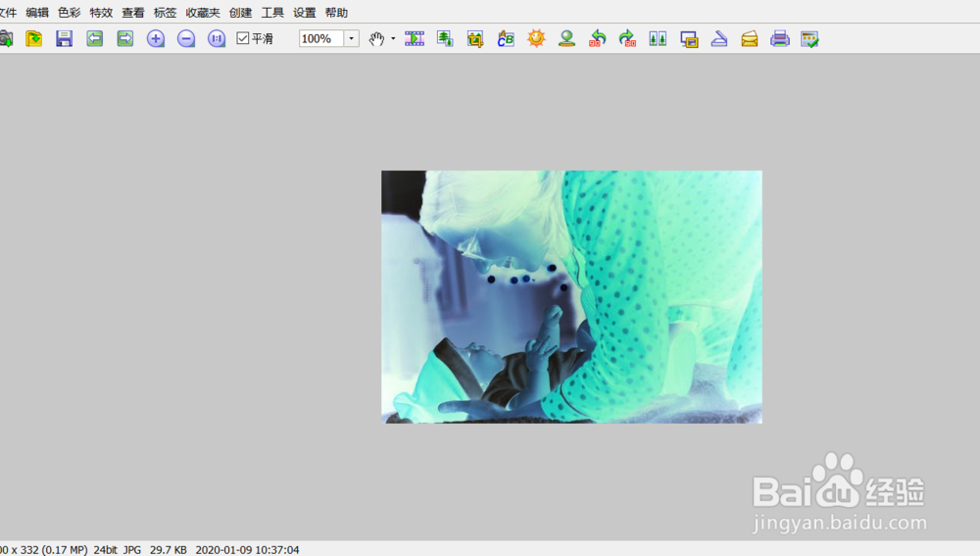The height and width of the screenshot is (556, 980).
Task: Open the 创建 menu
Action: 241,13
